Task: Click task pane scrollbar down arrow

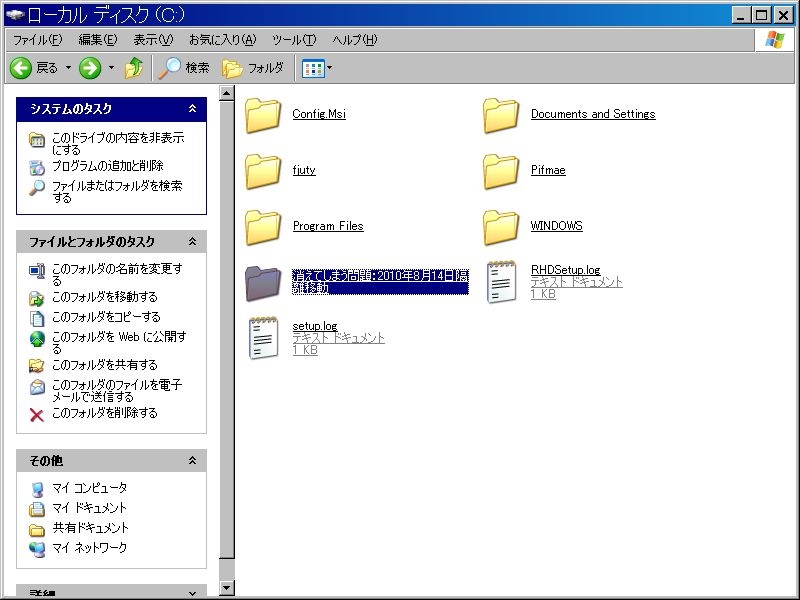Action: tap(227, 588)
